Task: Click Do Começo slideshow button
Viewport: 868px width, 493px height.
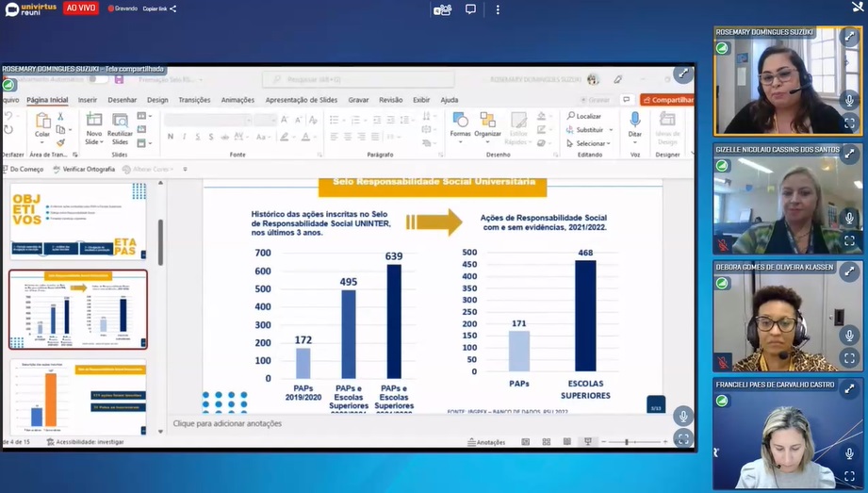Action: tap(22, 169)
